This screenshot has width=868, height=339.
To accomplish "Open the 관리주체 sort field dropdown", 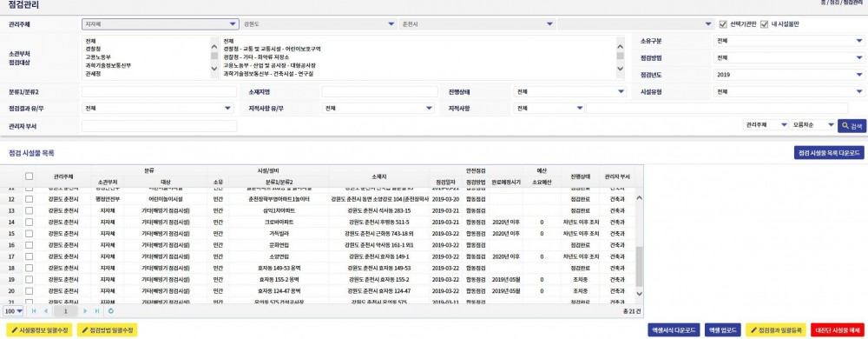I will click(766, 126).
